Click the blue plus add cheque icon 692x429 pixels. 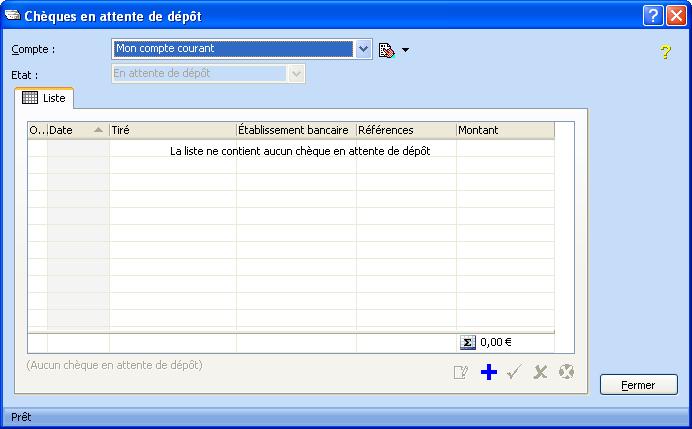pos(488,372)
